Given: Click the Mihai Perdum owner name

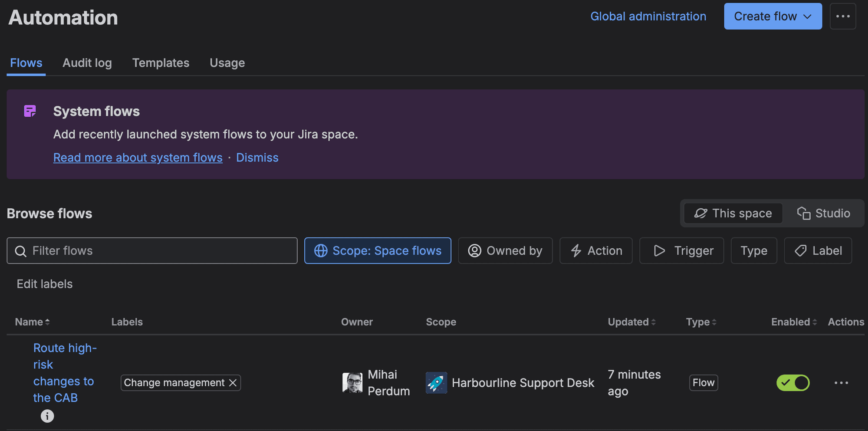Looking at the screenshot, I should coord(389,383).
